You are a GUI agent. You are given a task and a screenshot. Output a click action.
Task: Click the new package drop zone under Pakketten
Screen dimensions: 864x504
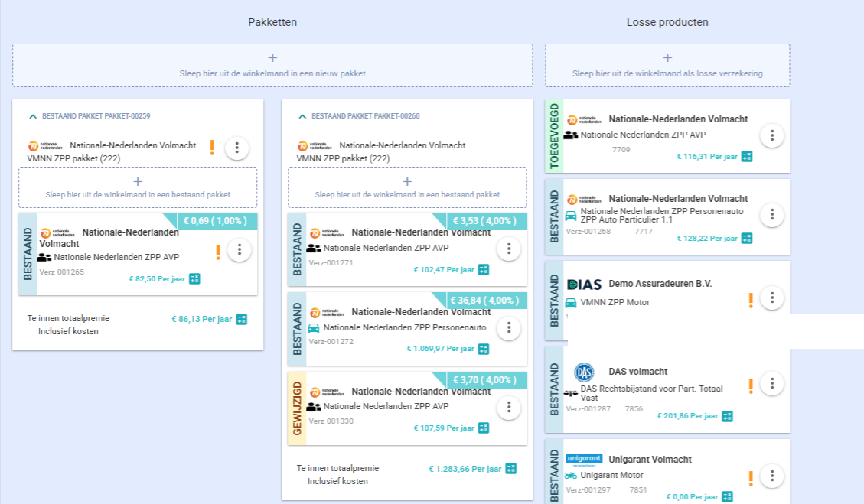coord(272,66)
